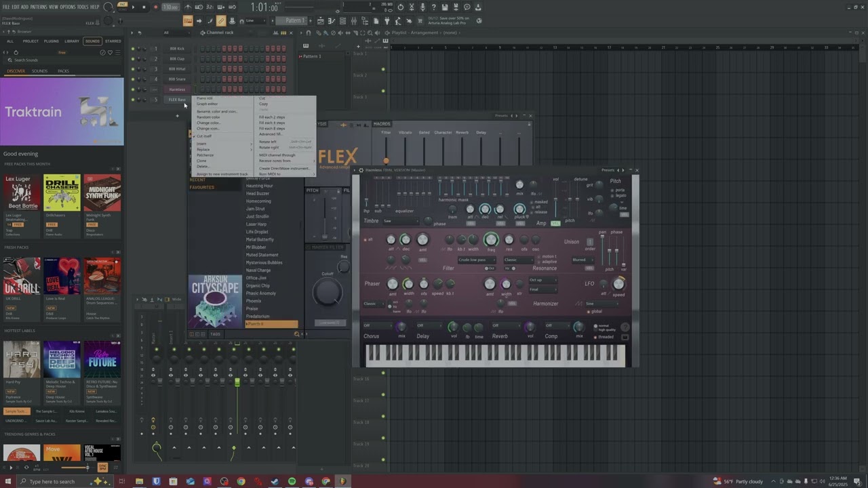This screenshot has height=488, width=868.
Task: Open the Harmless filter type dropdown
Action: 476,260
